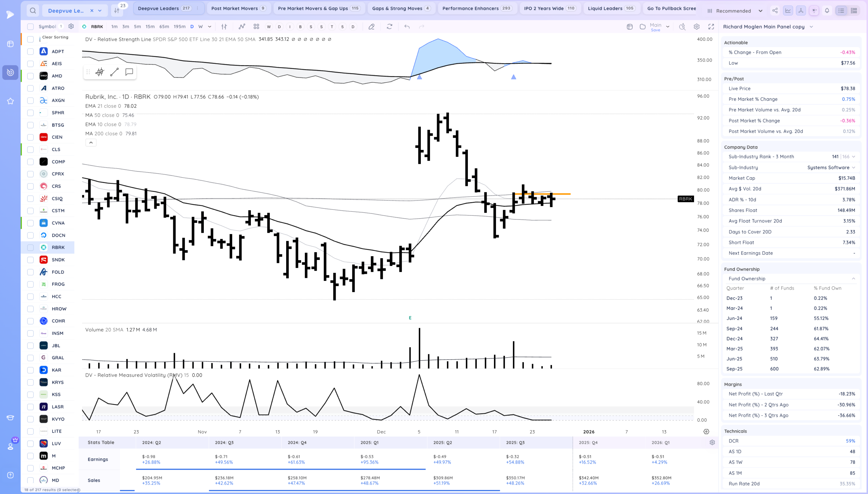Screen dimensions: 868x494
Task: Tick the checkbox beside CVNA
Action: (x=31, y=223)
